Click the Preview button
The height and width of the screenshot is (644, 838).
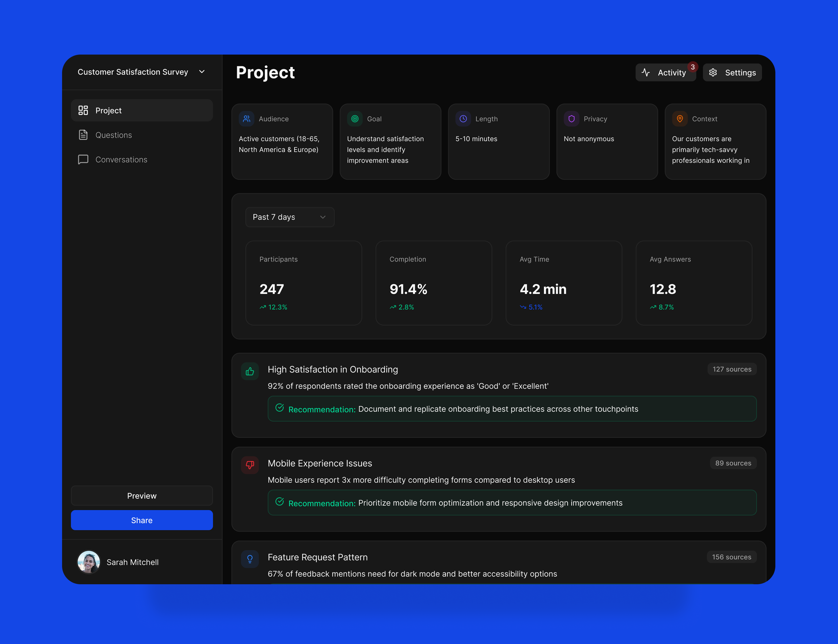pyautogui.click(x=141, y=496)
